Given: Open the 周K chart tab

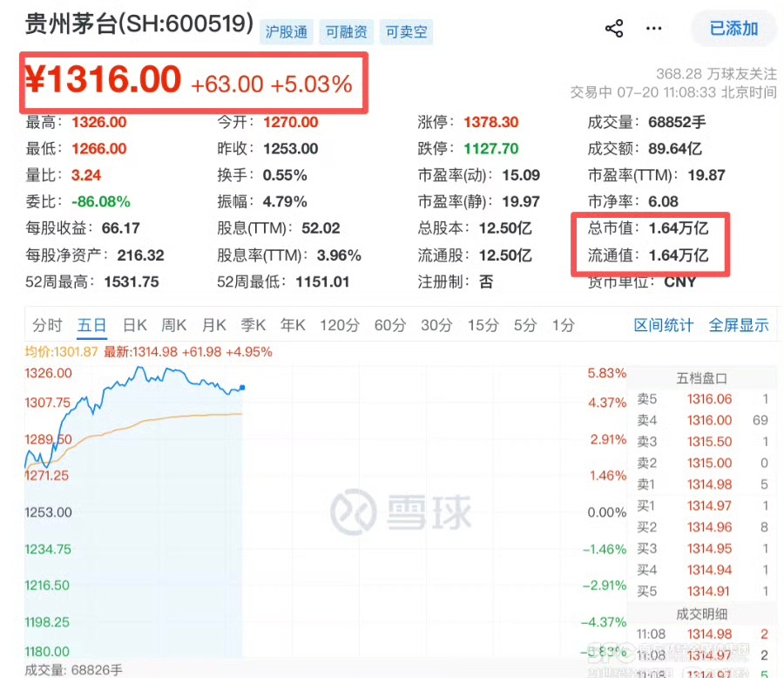Looking at the screenshot, I should pyautogui.click(x=173, y=325).
